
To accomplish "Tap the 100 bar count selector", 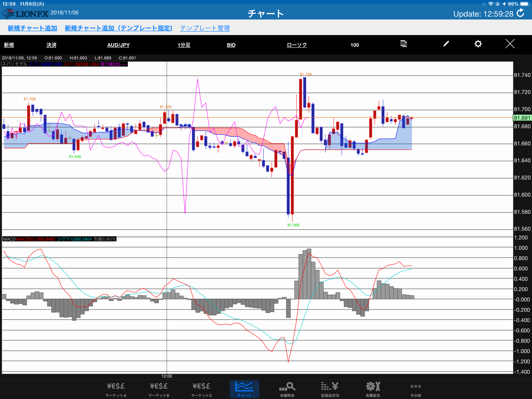I will 355,45.
